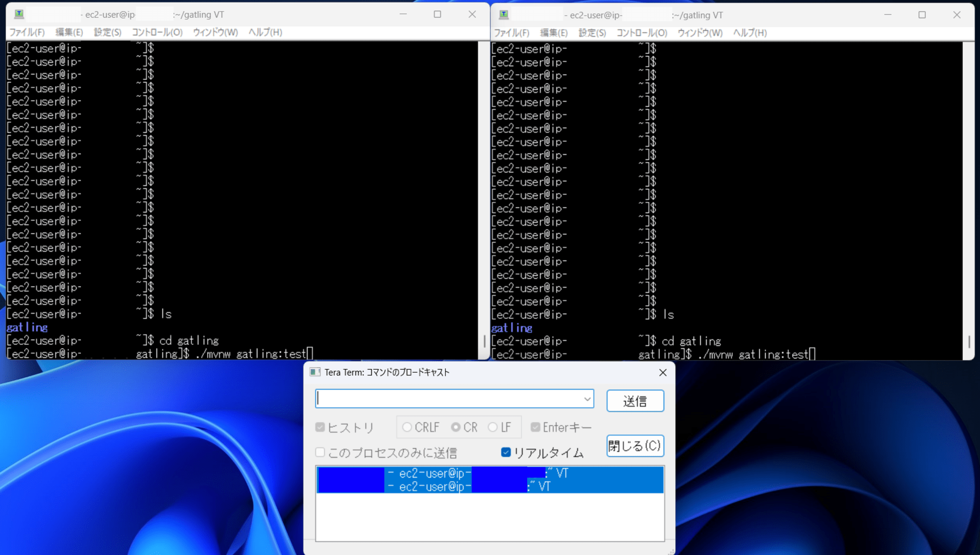Click 'cd gatling' line in left terminal
Screen dimensions: 980x555
(x=189, y=340)
